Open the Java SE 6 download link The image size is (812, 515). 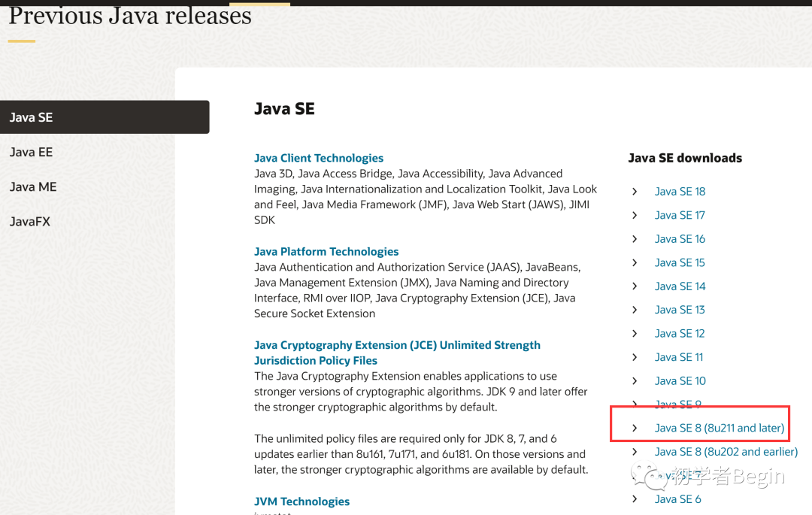click(678, 499)
